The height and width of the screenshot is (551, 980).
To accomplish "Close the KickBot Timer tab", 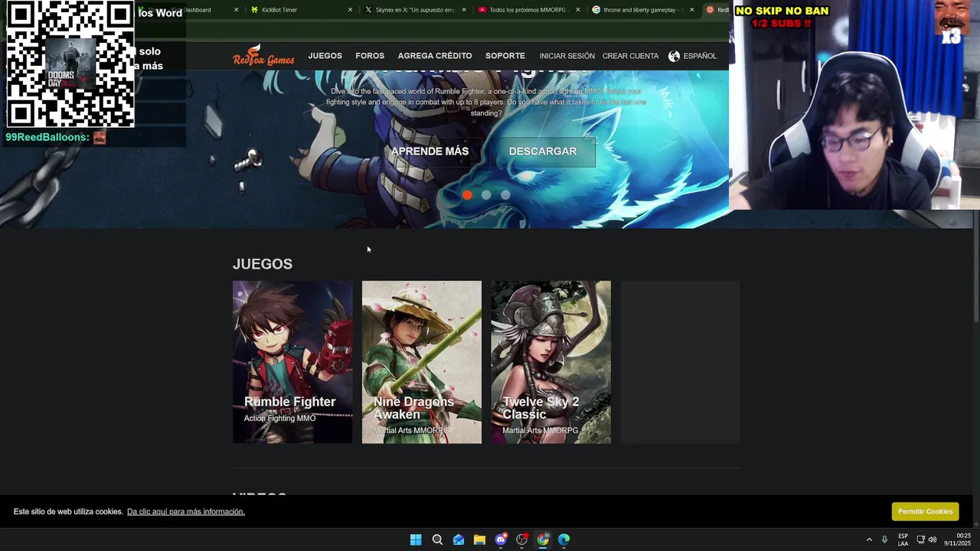I will tap(350, 10).
